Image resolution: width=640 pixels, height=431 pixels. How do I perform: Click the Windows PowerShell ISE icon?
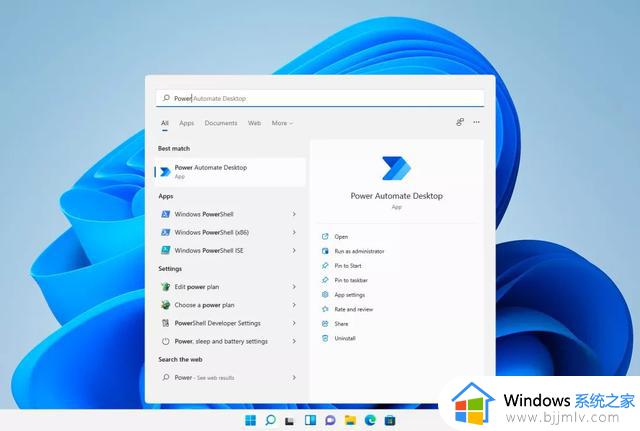165,250
